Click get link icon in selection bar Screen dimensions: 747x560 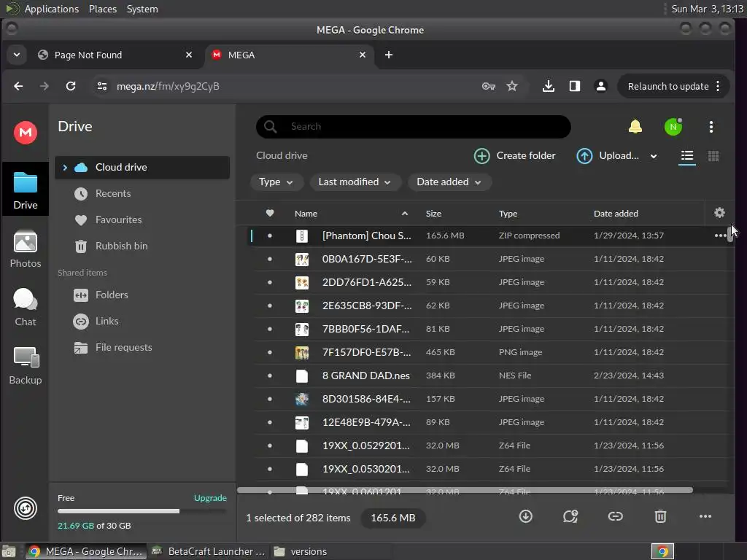615,517
